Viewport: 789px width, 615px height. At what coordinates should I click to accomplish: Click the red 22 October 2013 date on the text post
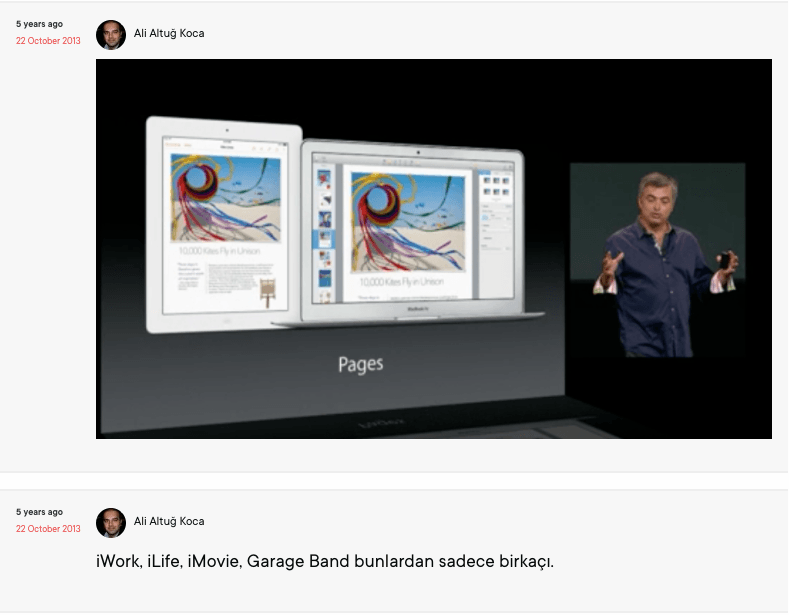[48, 529]
